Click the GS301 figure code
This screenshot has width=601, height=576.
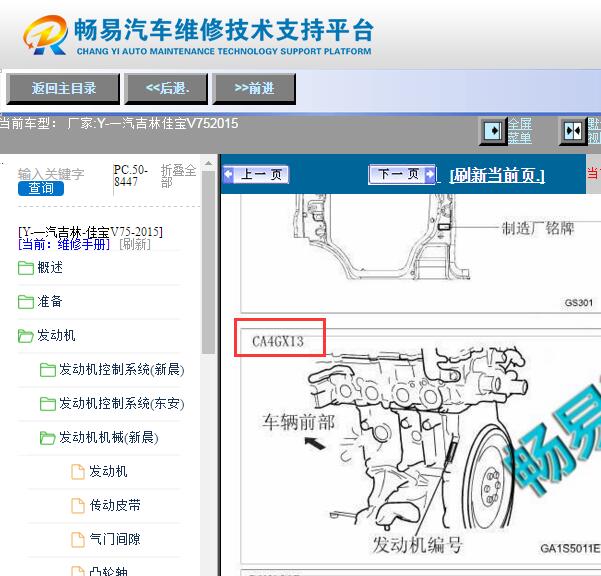pyautogui.click(x=579, y=303)
